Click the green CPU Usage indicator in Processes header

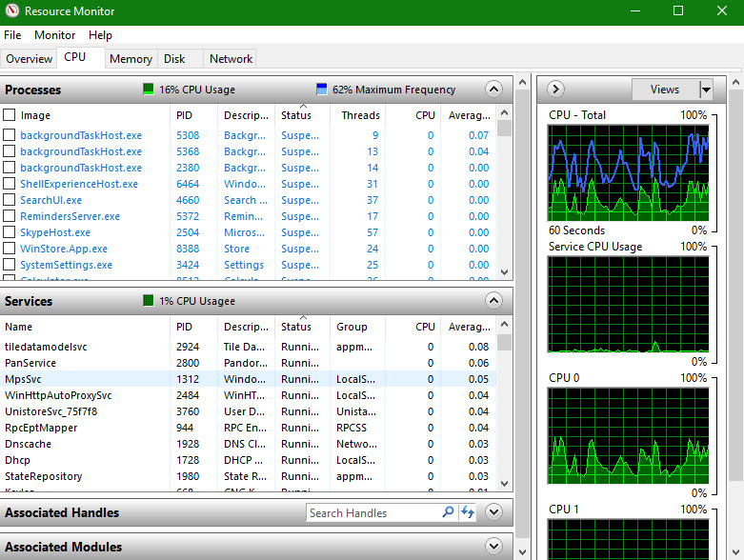148,90
